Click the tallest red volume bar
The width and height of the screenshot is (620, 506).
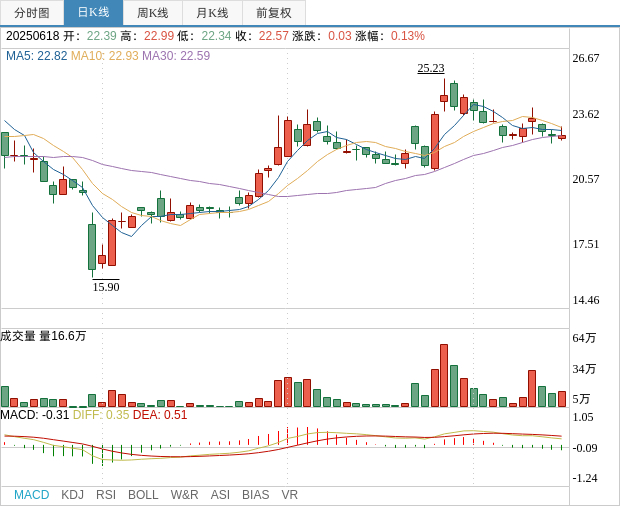pos(444,375)
